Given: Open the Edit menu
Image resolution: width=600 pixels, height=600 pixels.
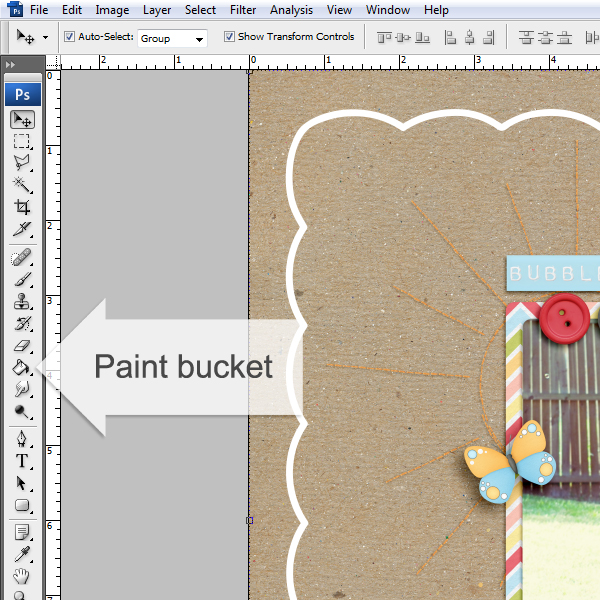Looking at the screenshot, I should point(72,10).
